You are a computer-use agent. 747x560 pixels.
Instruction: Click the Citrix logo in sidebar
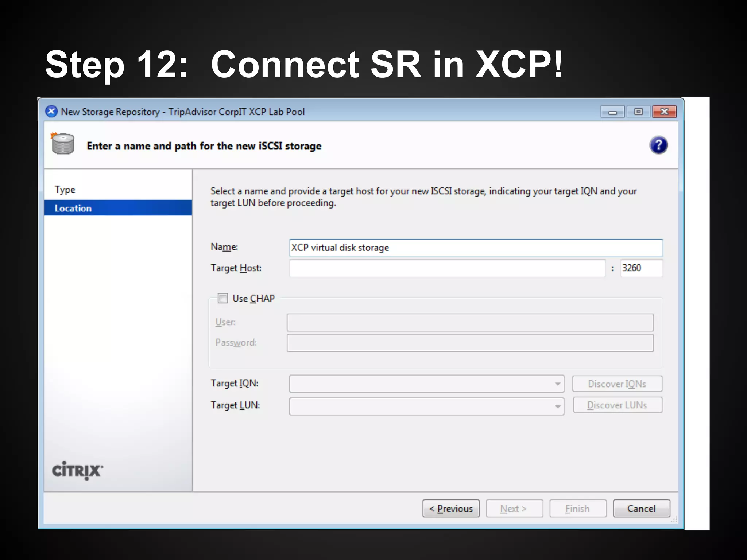point(77,470)
